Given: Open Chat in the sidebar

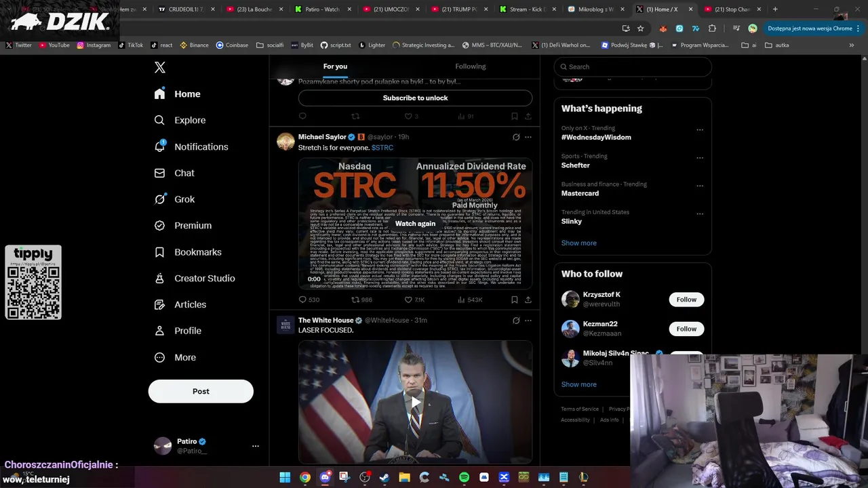Looking at the screenshot, I should tap(174, 173).
